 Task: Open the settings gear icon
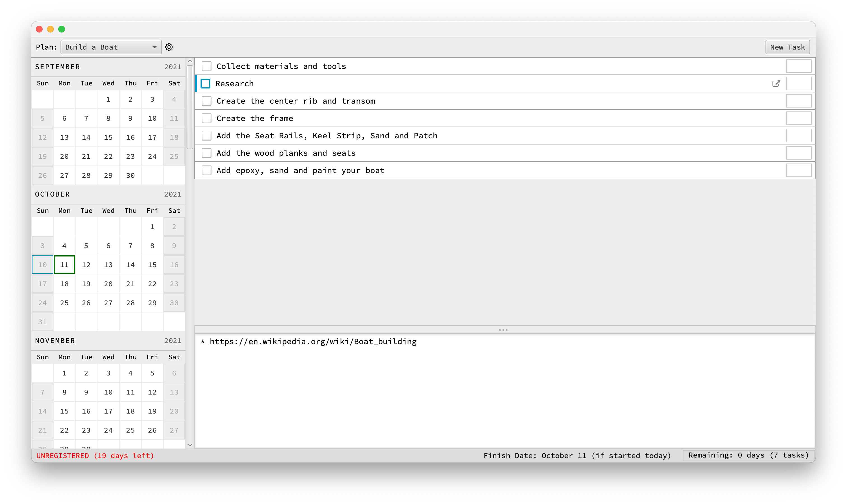[169, 47]
